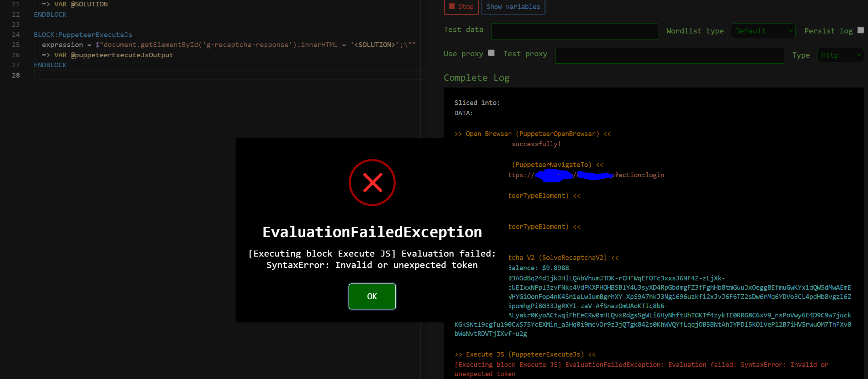The image size is (868, 379).
Task: Enable the Use proxy checkbox
Action: click(x=491, y=53)
